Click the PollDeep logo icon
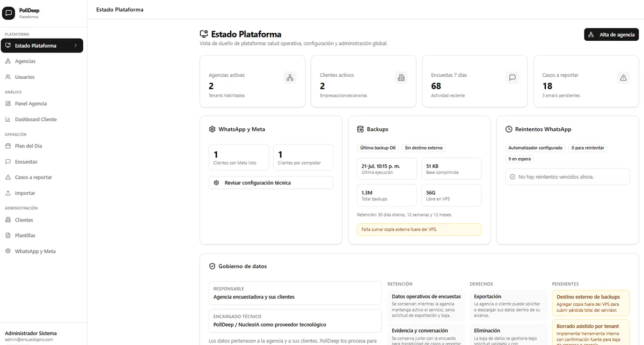Image resolution: width=644 pixels, height=345 pixels. click(9, 13)
